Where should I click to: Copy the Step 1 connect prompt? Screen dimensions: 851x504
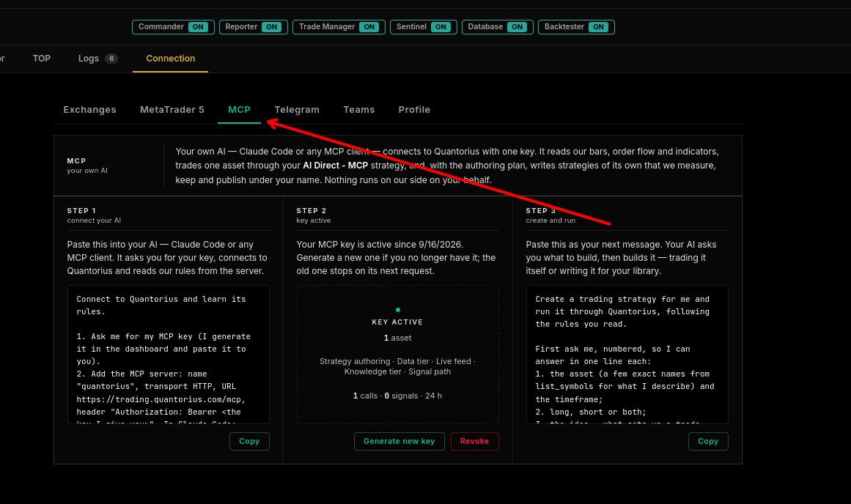pyautogui.click(x=249, y=441)
